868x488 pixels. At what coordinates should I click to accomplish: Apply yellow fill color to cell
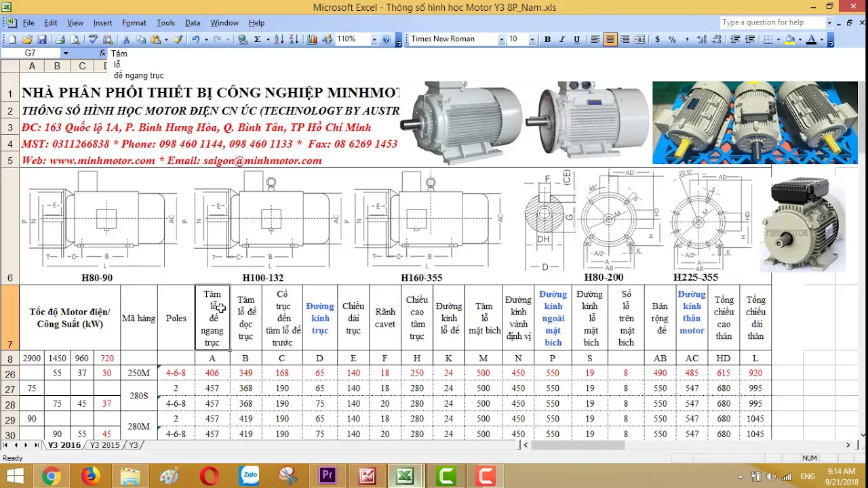coord(790,39)
